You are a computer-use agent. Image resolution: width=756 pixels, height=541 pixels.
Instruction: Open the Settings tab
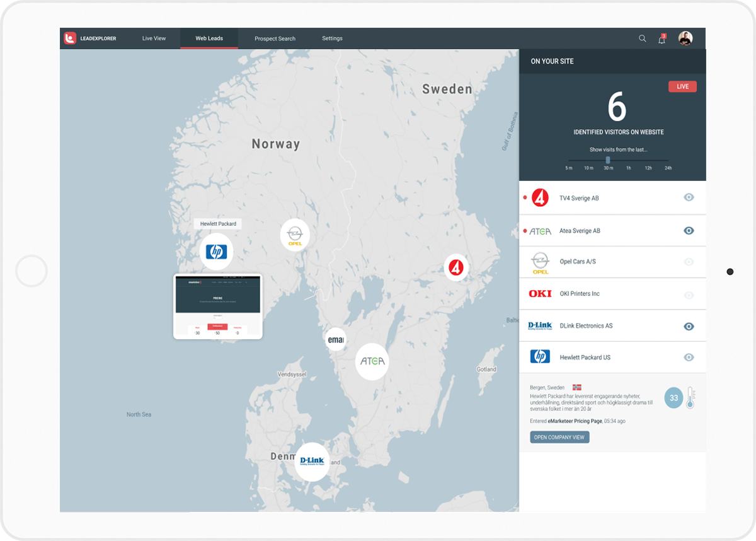332,38
